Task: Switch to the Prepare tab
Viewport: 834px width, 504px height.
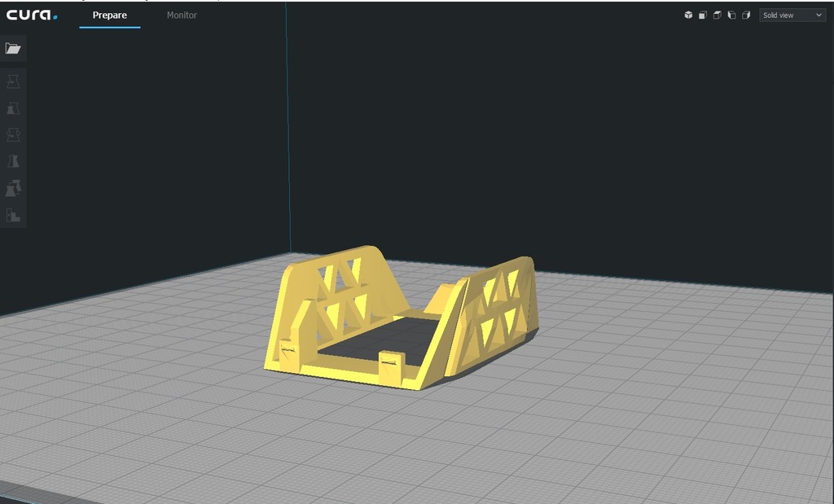Action: pos(110,15)
